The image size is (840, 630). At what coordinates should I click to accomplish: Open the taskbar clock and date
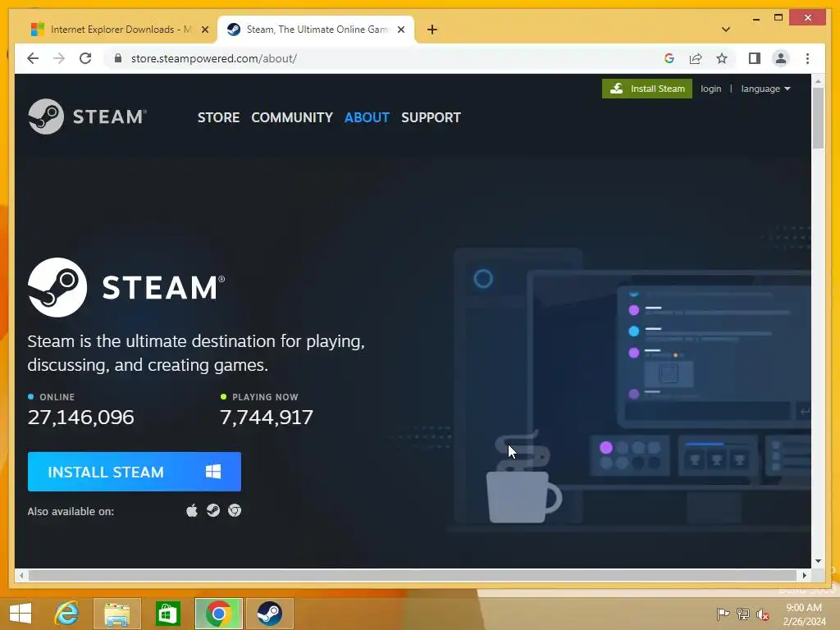(804, 614)
